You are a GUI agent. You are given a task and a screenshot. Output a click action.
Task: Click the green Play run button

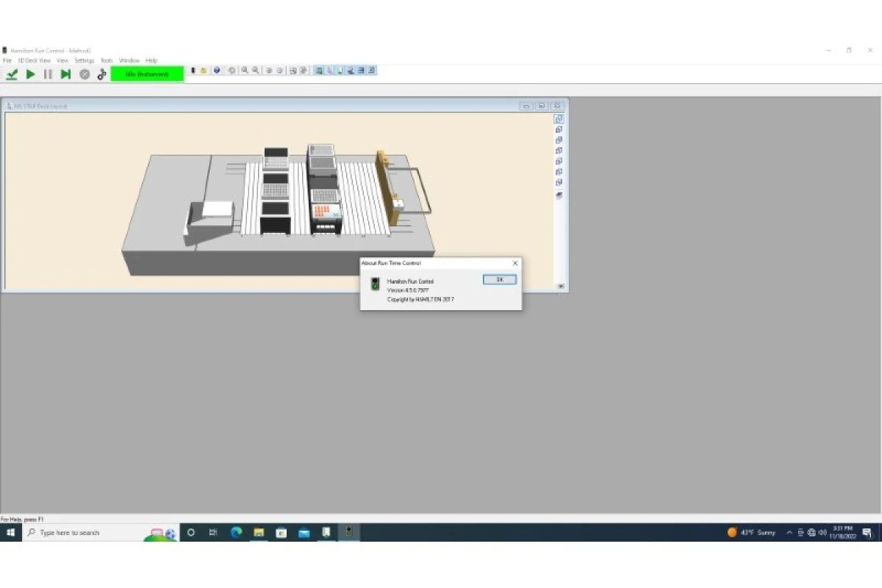pyautogui.click(x=30, y=74)
